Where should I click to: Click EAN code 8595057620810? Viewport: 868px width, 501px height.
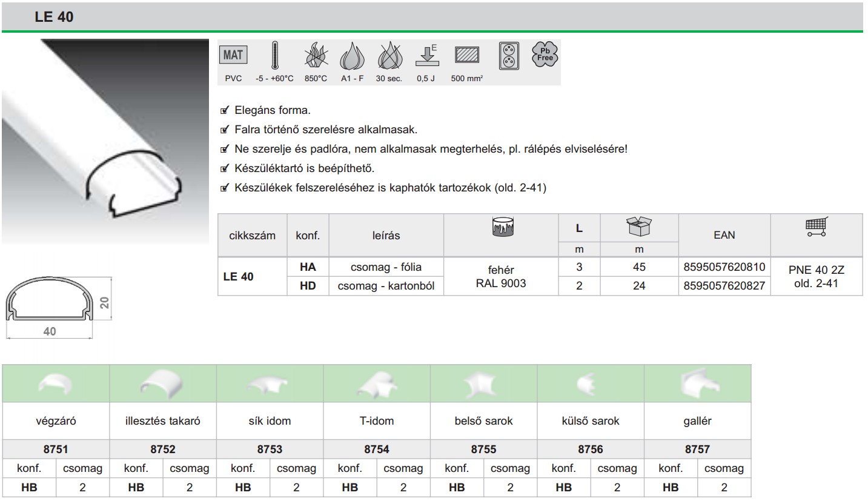[x=724, y=267]
